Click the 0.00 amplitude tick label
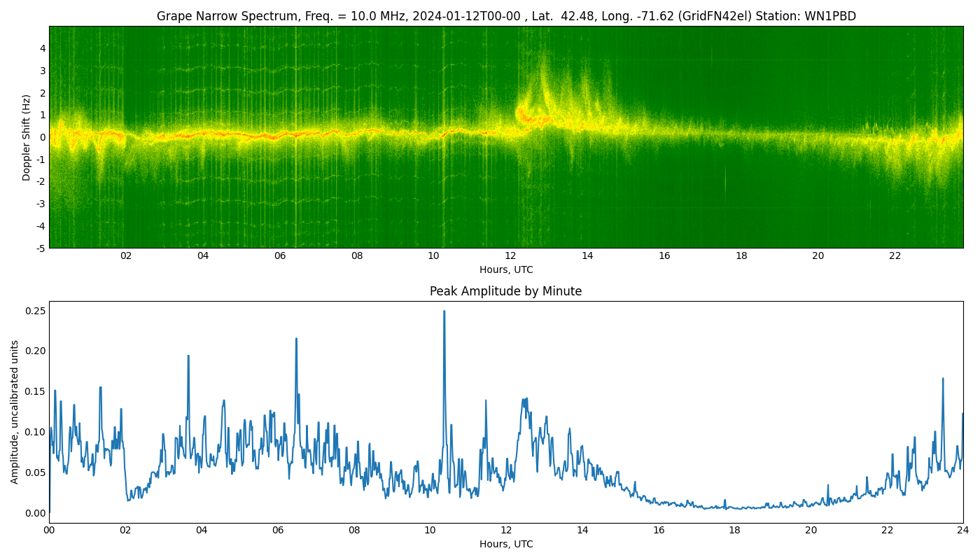This screenshot has width=980, height=560. coord(35,513)
